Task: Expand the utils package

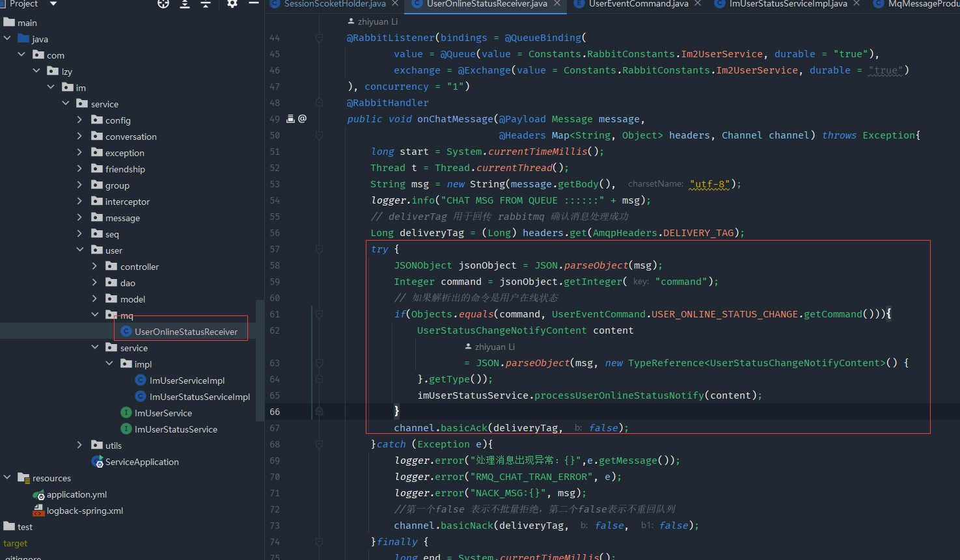Action: coord(79,445)
